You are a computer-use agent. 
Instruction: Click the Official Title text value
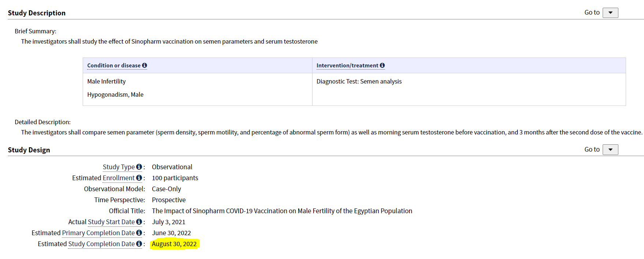(282, 211)
